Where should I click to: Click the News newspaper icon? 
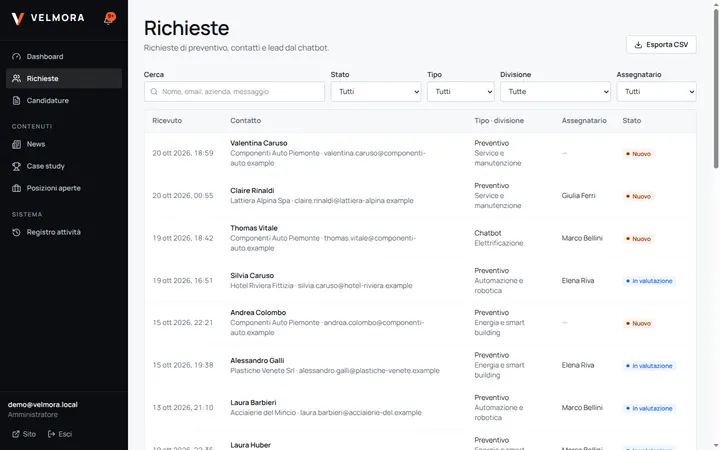pyautogui.click(x=17, y=144)
